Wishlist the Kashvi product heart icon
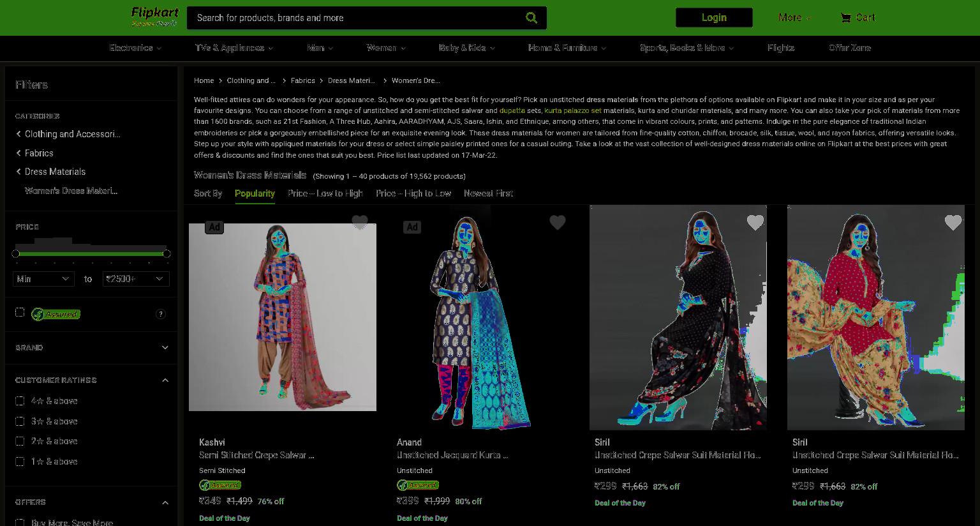This screenshot has height=526, width=980. (360, 222)
